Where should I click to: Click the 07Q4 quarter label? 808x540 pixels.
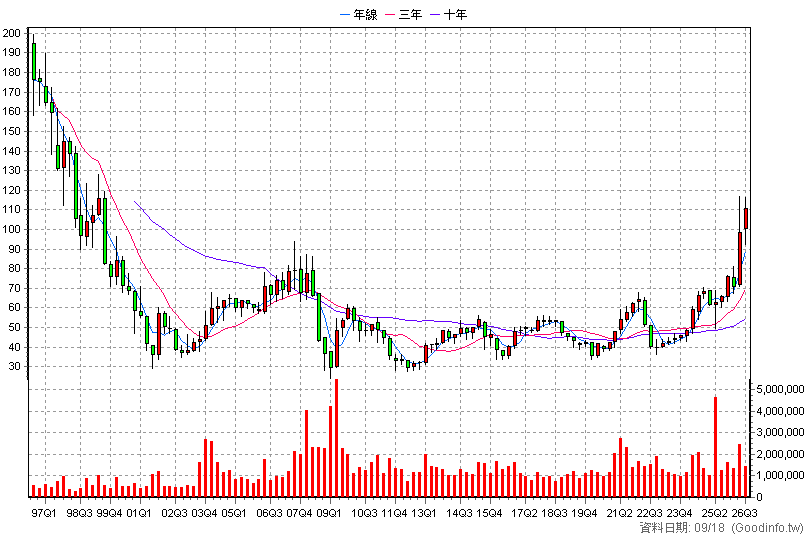coord(299,513)
